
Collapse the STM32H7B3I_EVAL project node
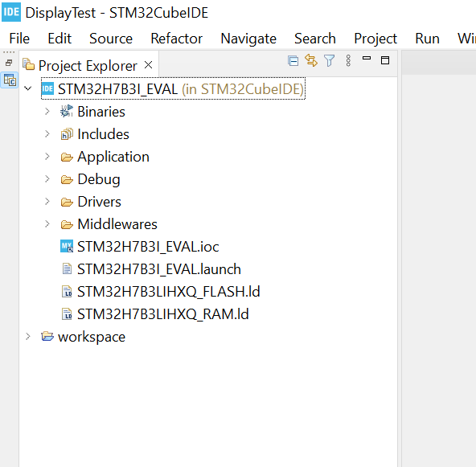pos(28,88)
